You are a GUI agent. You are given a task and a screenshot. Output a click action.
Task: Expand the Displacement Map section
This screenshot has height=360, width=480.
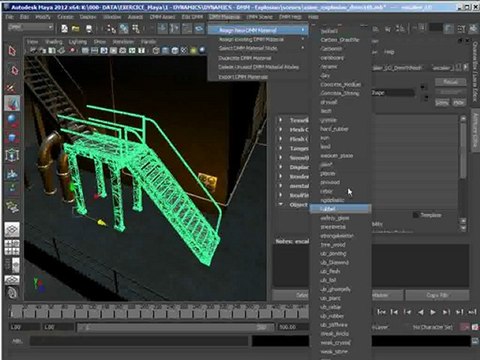click(x=281, y=167)
